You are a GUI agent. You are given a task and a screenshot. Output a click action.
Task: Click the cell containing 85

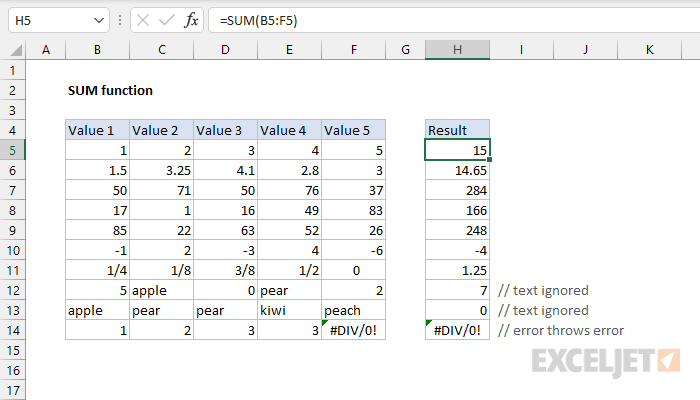[x=97, y=230]
